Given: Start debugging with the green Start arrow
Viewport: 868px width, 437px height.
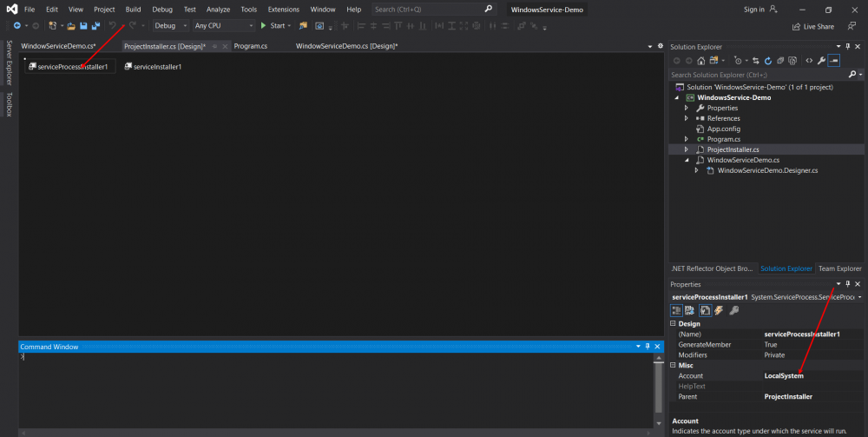Looking at the screenshot, I should pos(264,25).
